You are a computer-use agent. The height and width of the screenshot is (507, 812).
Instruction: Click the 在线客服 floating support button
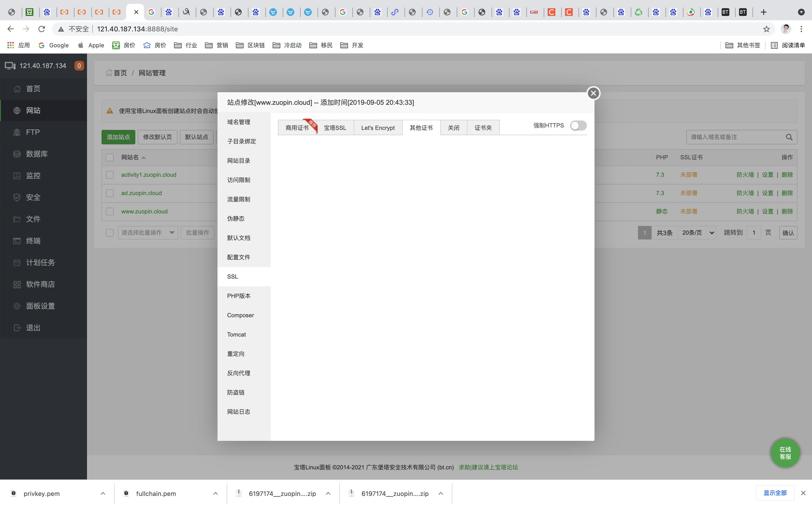[785, 453]
